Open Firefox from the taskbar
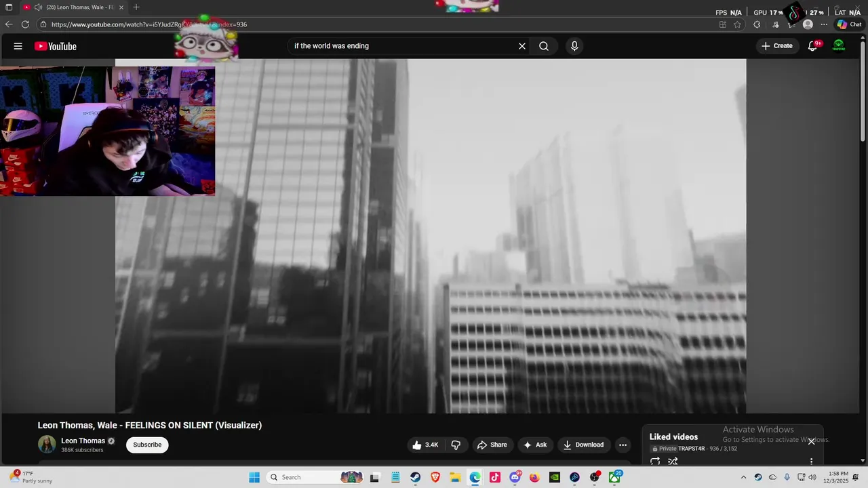 click(534, 477)
